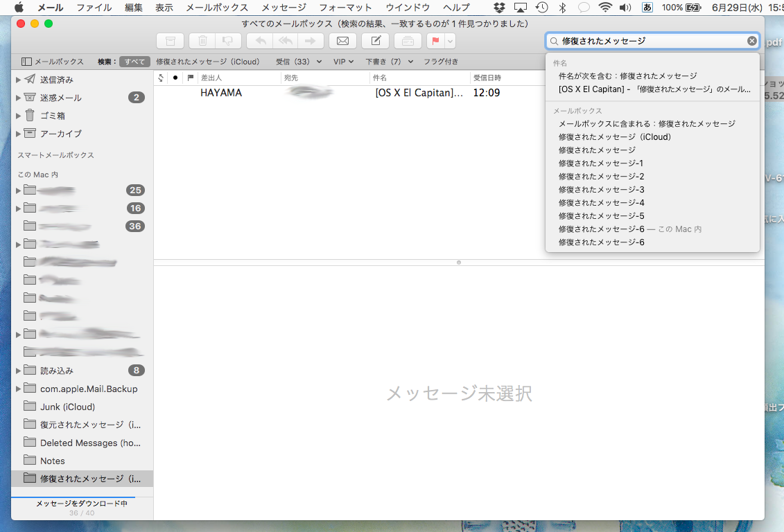Expand the 送信済み mailbox triangle
Image resolution: width=784 pixels, height=532 pixels.
pyautogui.click(x=18, y=80)
